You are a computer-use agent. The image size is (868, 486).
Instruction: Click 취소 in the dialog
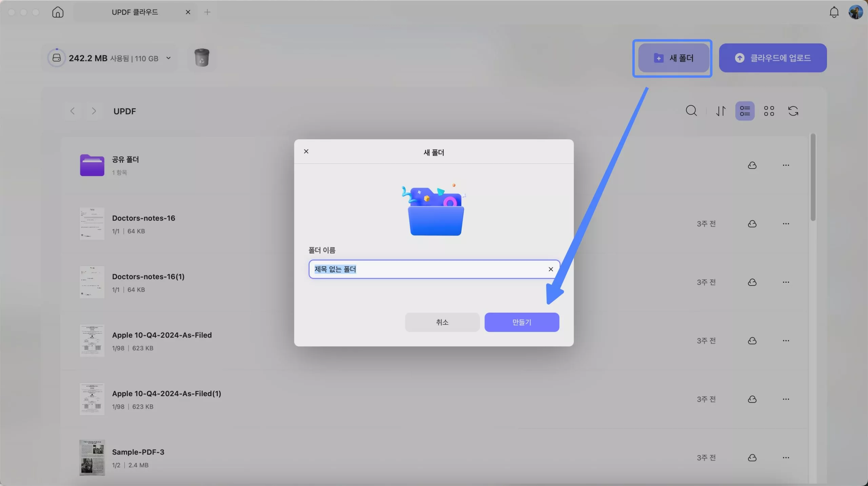[442, 322]
